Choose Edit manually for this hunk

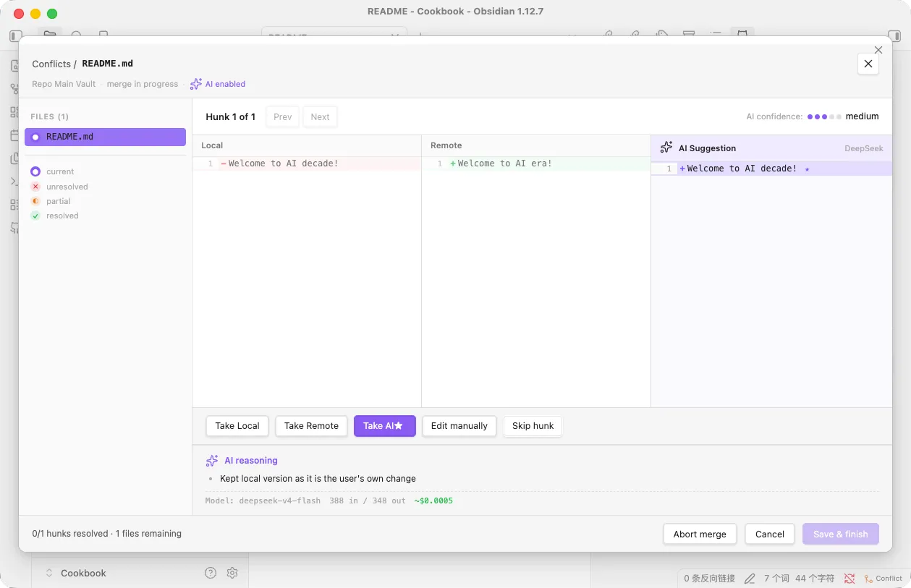pyautogui.click(x=459, y=426)
